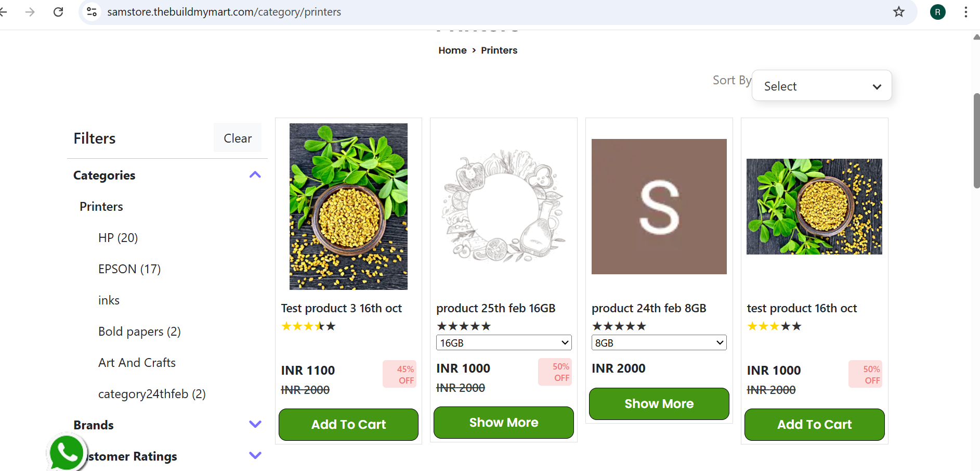Show more for product 24th feb 8GB
Screen dimensions: 980x471
pos(659,404)
